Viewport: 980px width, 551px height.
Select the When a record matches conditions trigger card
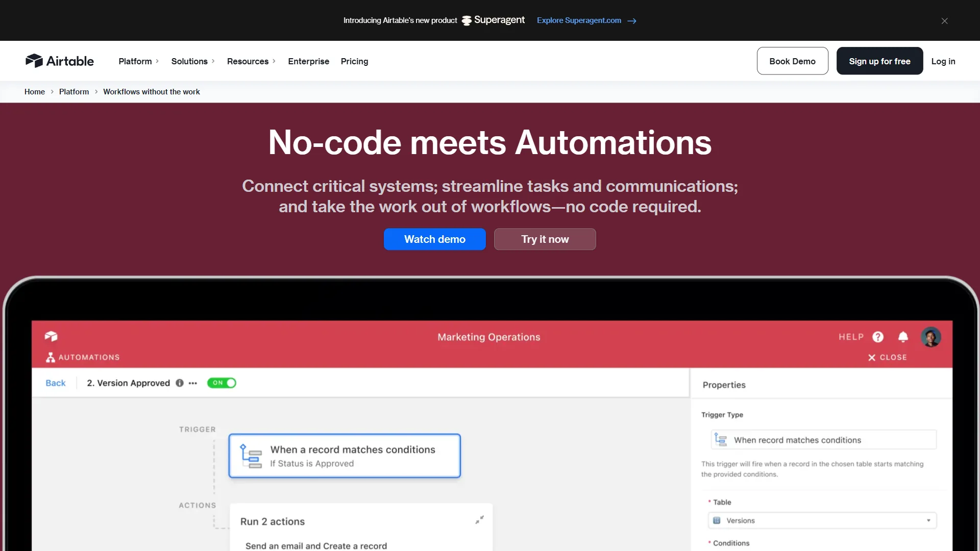point(345,456)
